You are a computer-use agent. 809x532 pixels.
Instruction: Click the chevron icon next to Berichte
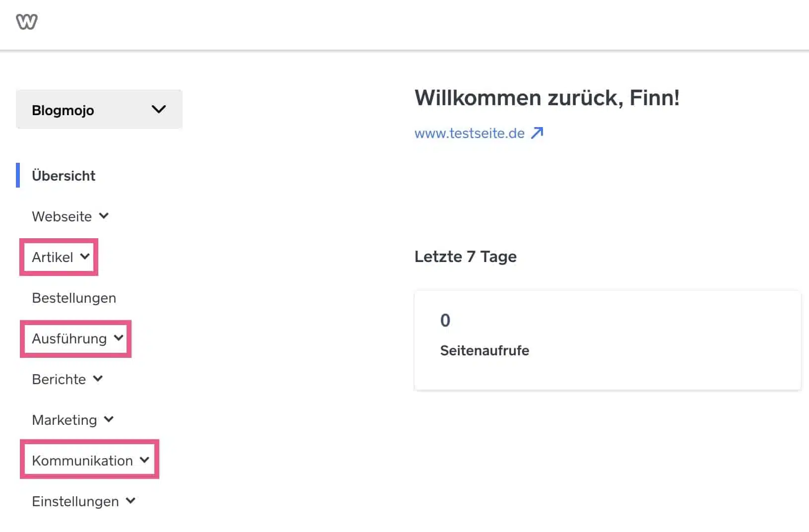click(98, 379)
